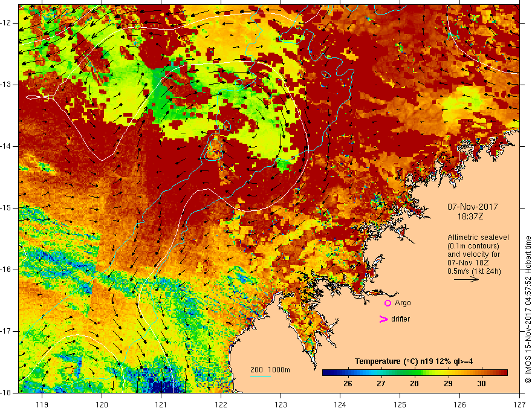The image size is (532, 411).
Task: Click the magenta drifter arrowhead legend symbol
Action: point(383,319)
